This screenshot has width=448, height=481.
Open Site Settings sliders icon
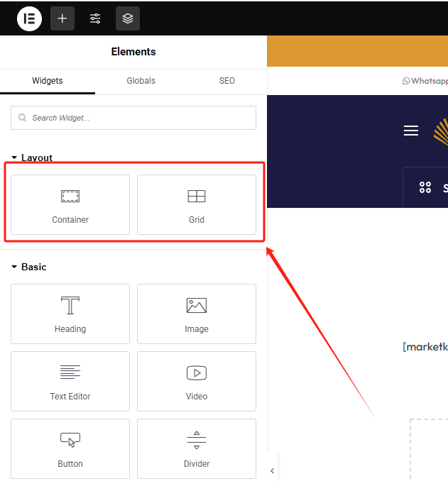[x=95, y=18]
